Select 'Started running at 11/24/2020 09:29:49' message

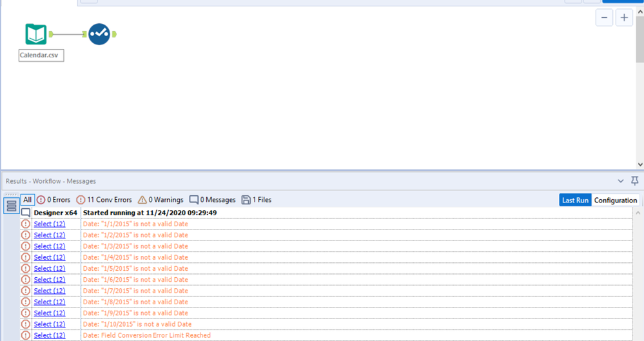[150, 213]
